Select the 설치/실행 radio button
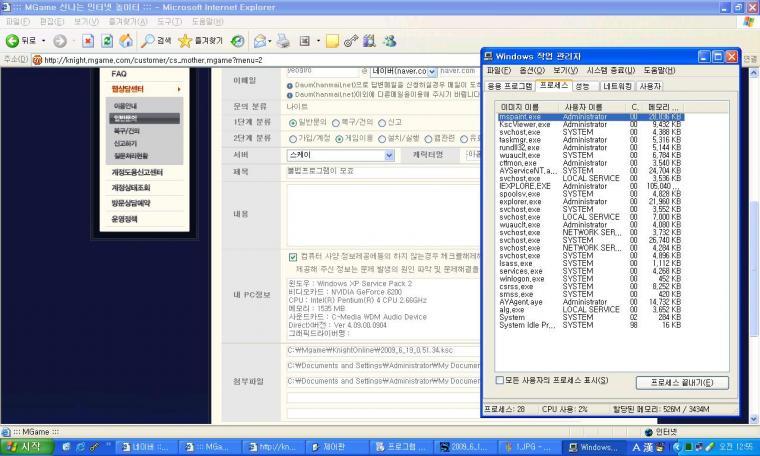Screen dimensions: 760x456 [382, 139]
